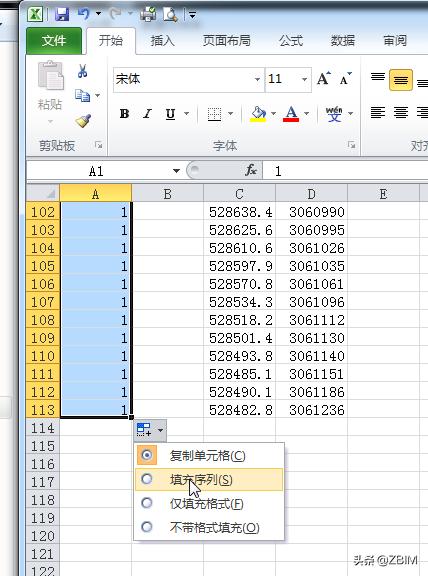
Task: Toggle underline formatting
Action: [170, 114]
